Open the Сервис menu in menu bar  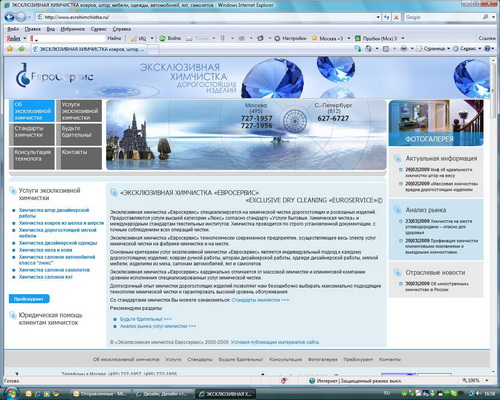pos(99,29)
